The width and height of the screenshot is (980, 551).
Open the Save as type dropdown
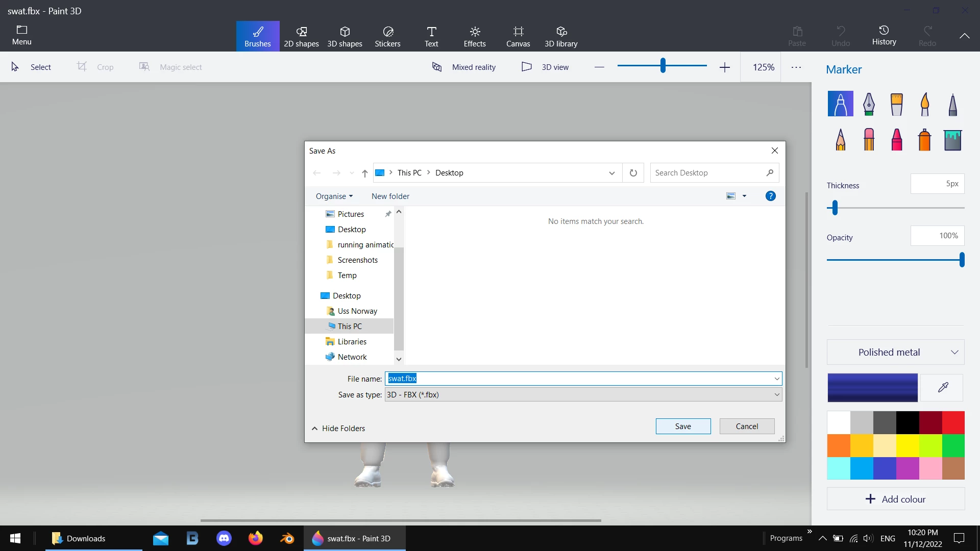click(583, 394)
